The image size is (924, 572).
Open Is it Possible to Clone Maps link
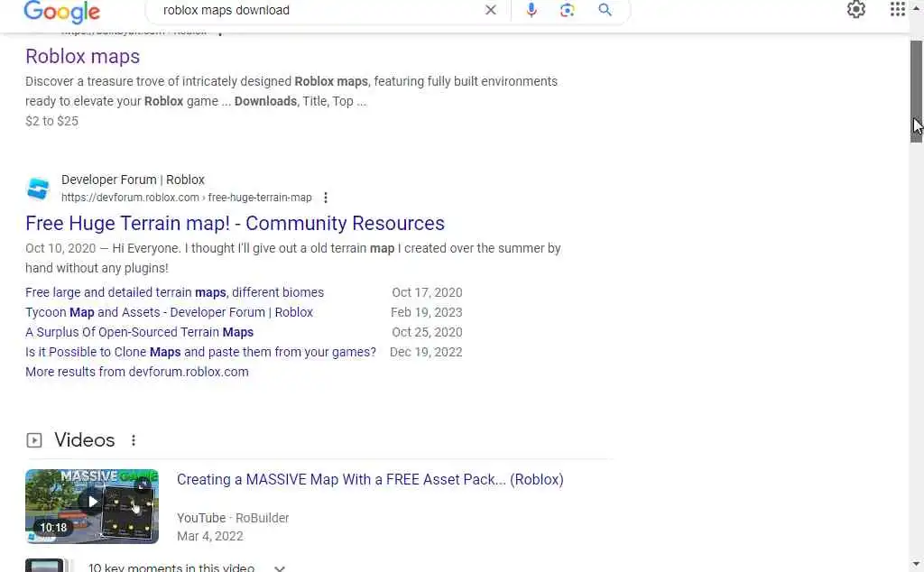200,352
